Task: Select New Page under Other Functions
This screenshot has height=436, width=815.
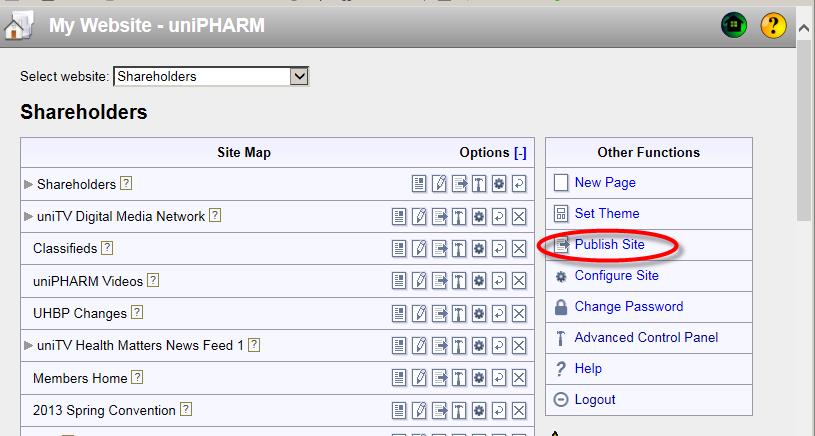Action: tap(605, 182)
